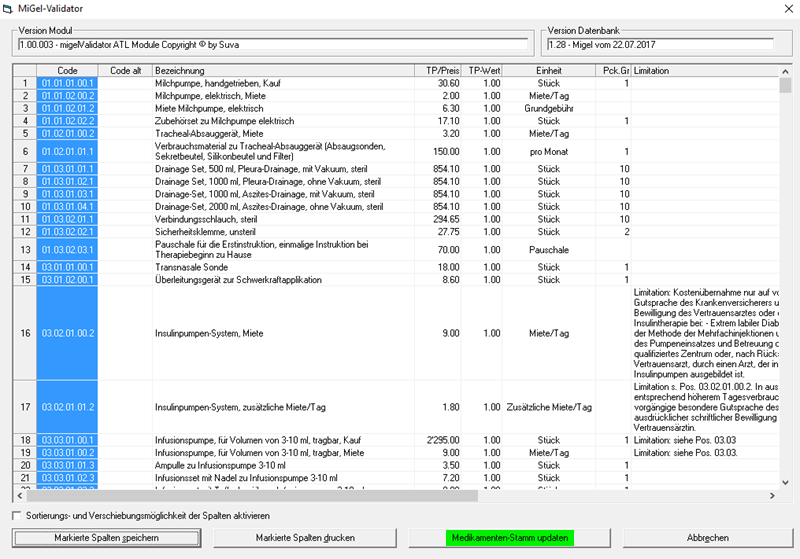The height and width of the screenshot is (559, 800).
Task: Click Medikamenten-Stamm updaten button
Action: (510, 538)
